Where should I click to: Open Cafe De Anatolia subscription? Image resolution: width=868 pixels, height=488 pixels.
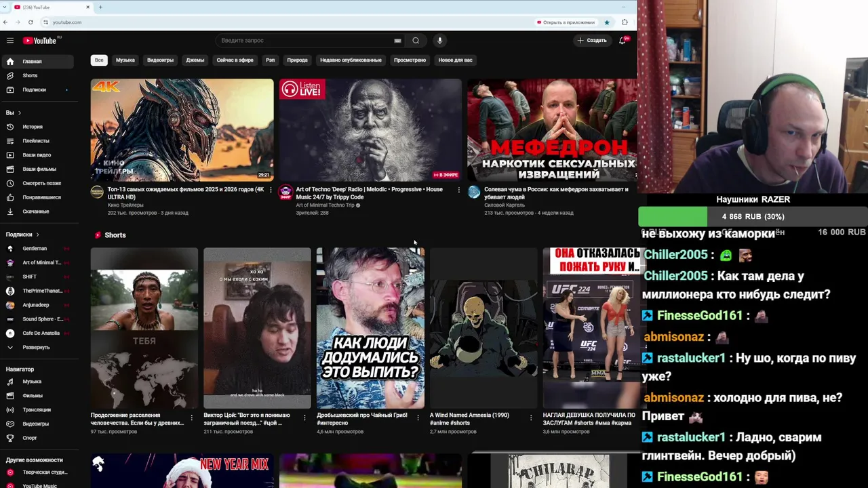(37, 333)
